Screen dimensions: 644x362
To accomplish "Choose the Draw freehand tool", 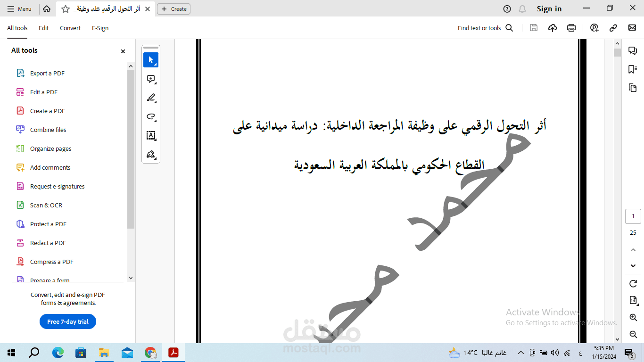I will point(151,116).
